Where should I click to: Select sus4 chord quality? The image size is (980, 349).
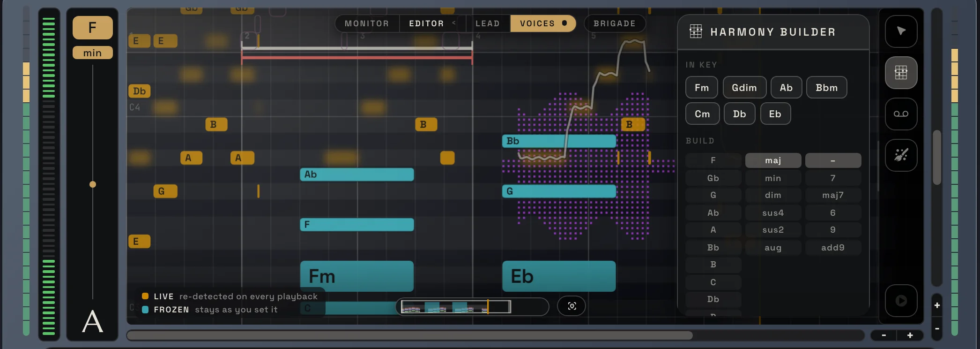773,213
